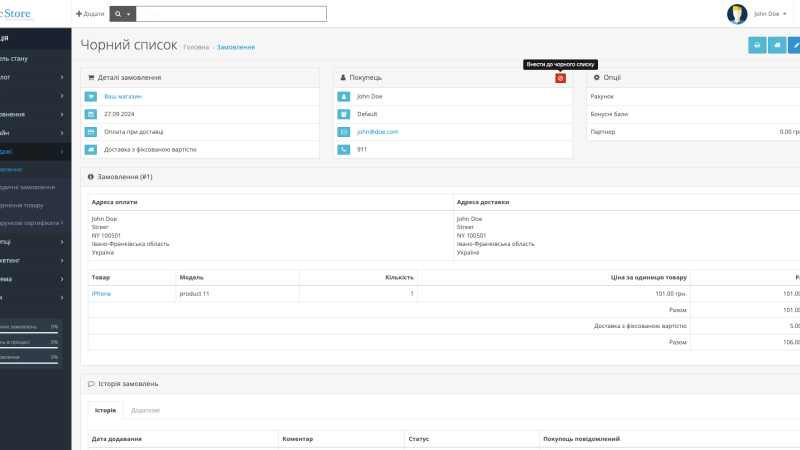The height and width of the screenshot is (450, 800).
Task: Click the gear icon beside Опції heading
Action: pyautogui.click(x=596, y=78)
